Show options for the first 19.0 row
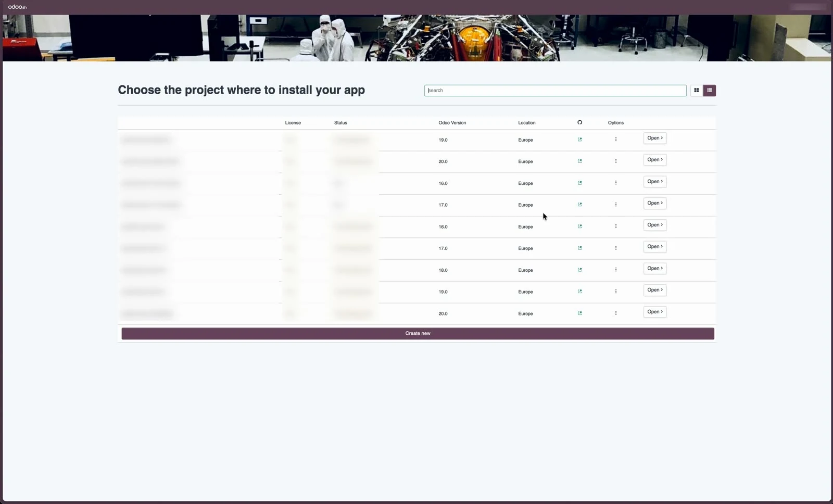This screenshot has width=833, height=504. coord(615,140)
